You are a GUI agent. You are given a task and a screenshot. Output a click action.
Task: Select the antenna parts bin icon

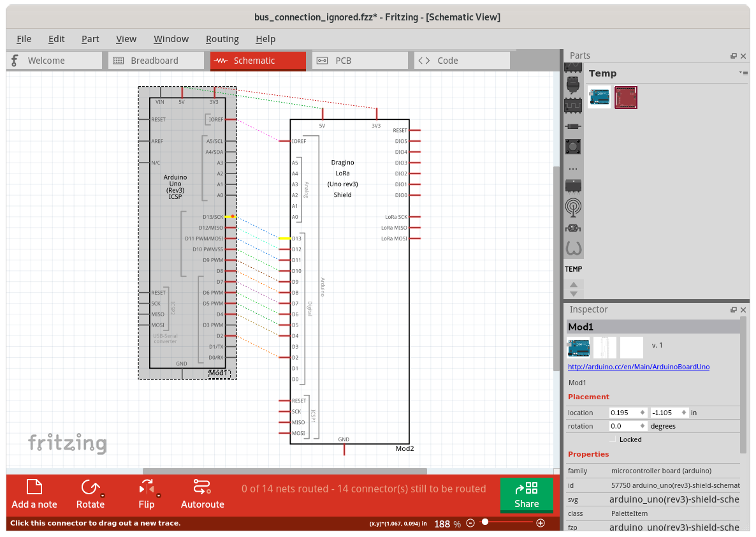[x=573, y=207]
